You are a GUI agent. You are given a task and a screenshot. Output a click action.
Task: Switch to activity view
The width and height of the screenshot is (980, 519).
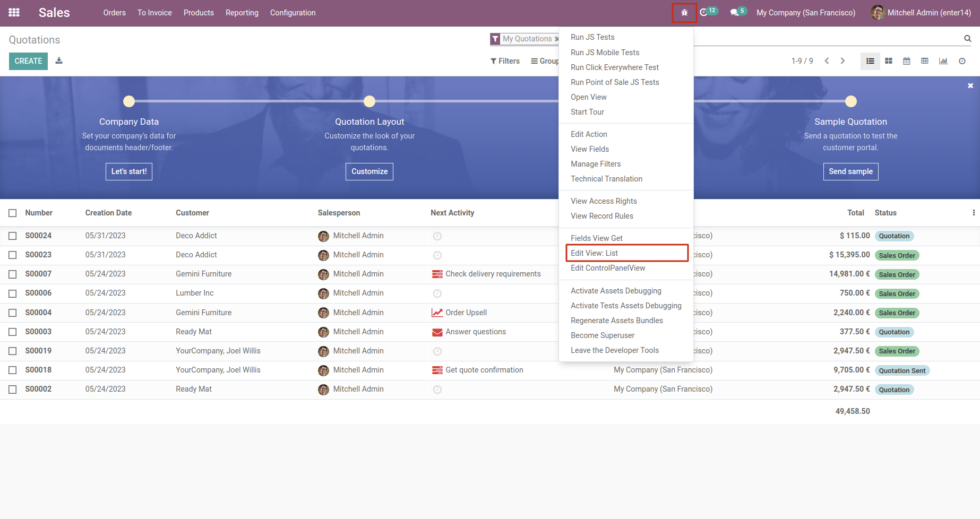pyautogui.click(x=962, y=61)
